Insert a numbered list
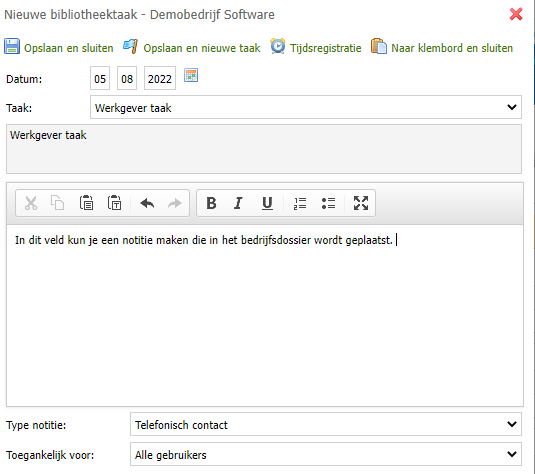Image resolution: width=535 pixels, height=474 pixels. tap(300, 203)
